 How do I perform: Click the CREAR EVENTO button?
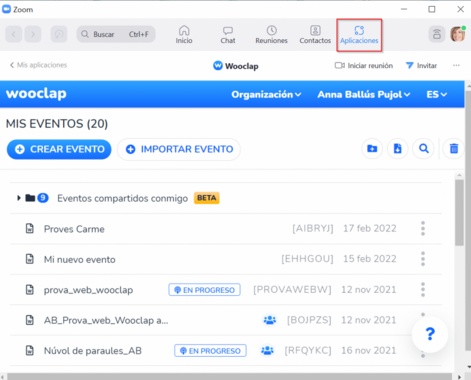tap(59, 149)
